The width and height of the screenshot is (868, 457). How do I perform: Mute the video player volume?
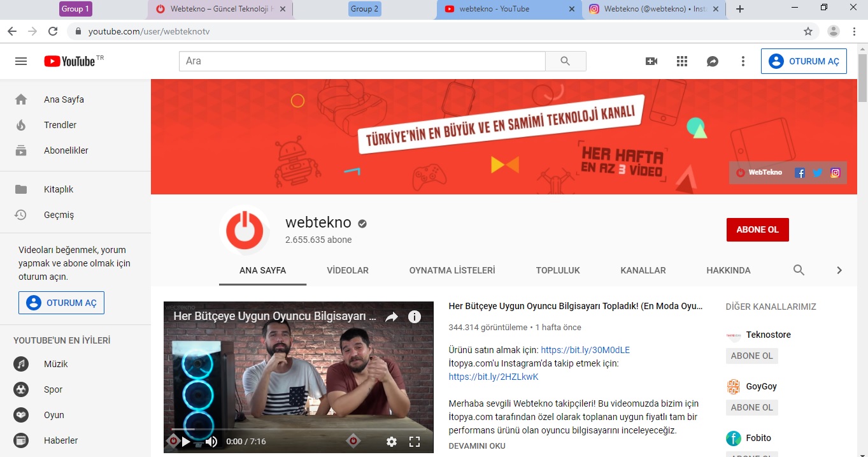click(211, 441)
